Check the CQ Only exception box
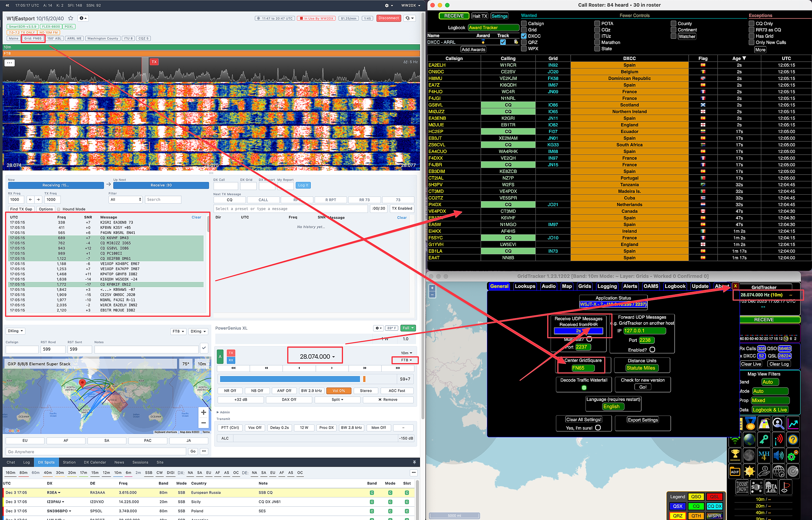Viewport: 812px width, 520px height. (752, 23)
